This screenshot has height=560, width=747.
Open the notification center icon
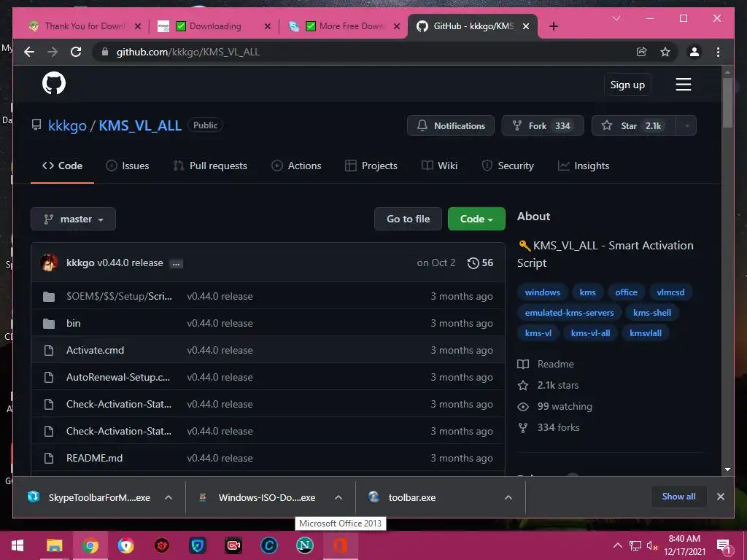tap(724, 545)
